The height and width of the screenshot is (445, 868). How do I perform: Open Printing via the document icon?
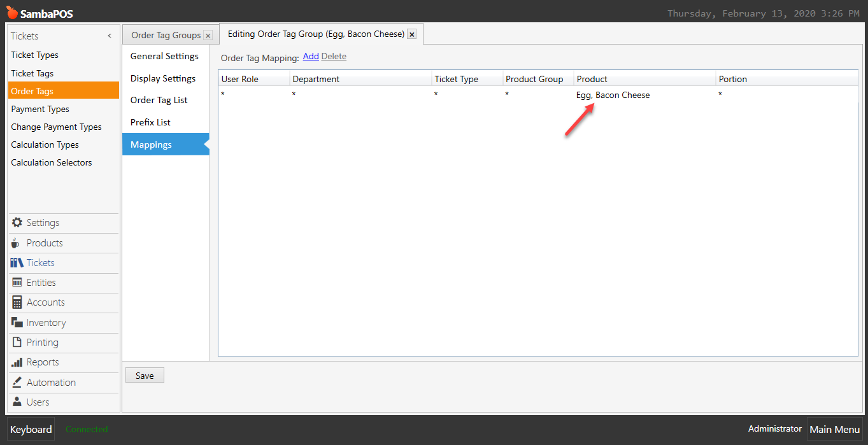(x=17, y=343)
